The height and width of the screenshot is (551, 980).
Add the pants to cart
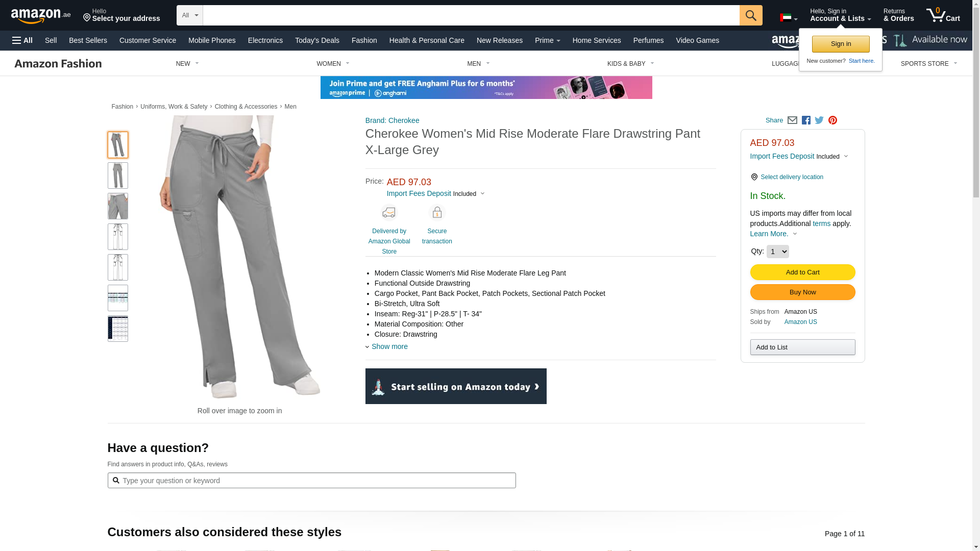coord(802,272)
